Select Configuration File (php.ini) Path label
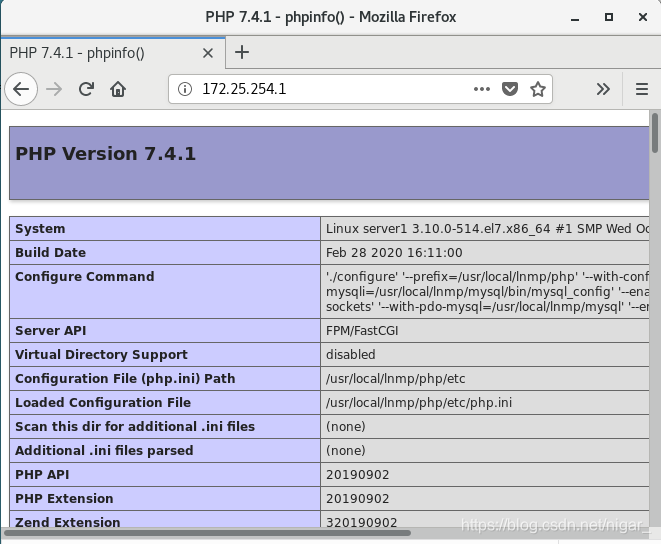 (x=125, y=379)
